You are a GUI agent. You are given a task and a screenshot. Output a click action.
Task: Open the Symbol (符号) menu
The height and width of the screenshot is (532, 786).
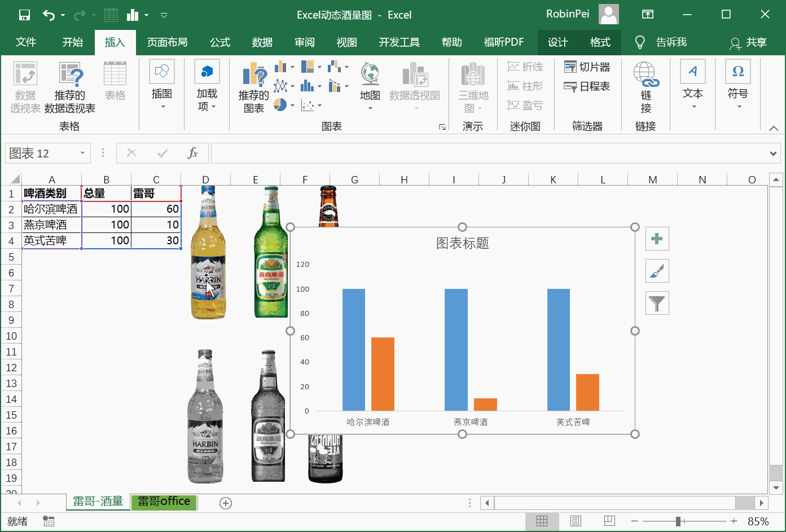tap(738, 85)
